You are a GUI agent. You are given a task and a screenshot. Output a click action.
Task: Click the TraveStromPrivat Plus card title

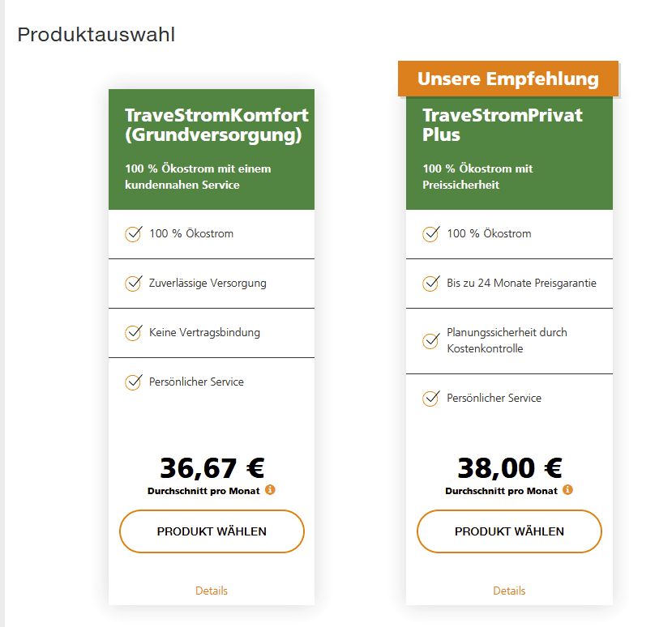(503, 125)
